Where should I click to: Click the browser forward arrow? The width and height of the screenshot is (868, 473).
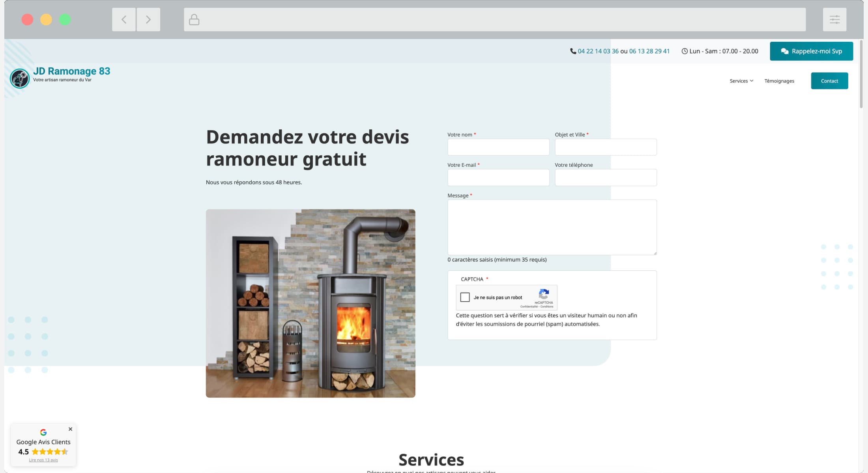[x=148, y=19]
